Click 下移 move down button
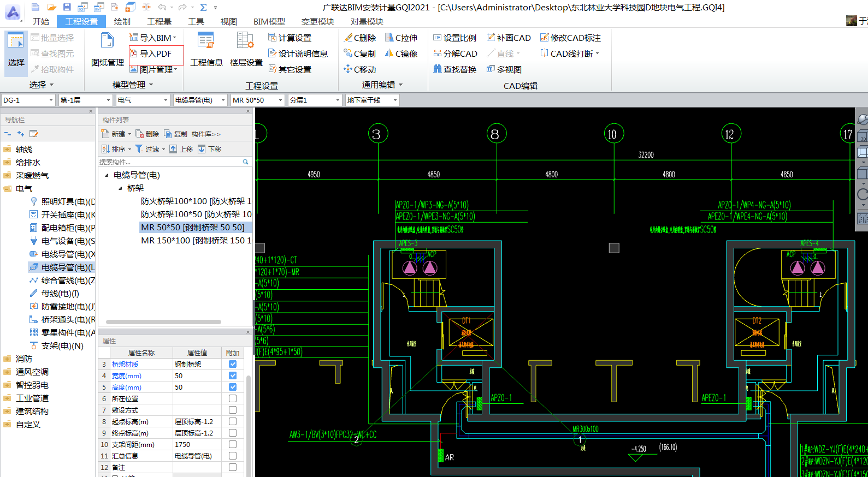Viewport: 868px width, 477px height. tap(210, 149)
